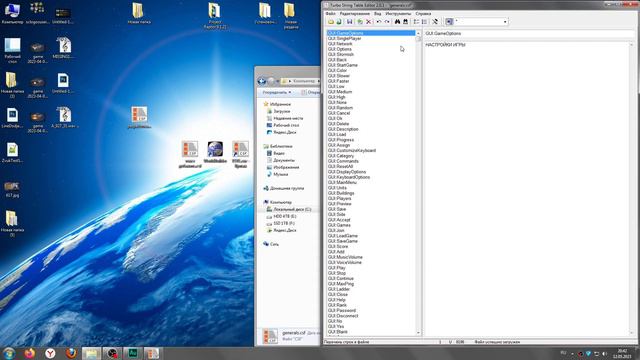Click the volume icon in system tray
This screenshot has height=360, width=640.
(604, 353)
